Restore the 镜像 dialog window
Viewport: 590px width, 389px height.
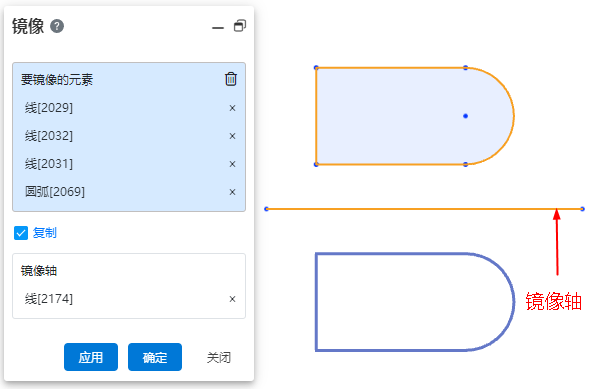pos(240,26)
